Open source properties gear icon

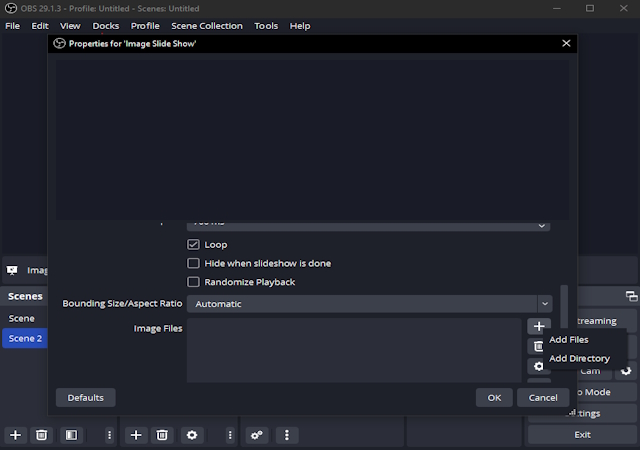point(191,435)
